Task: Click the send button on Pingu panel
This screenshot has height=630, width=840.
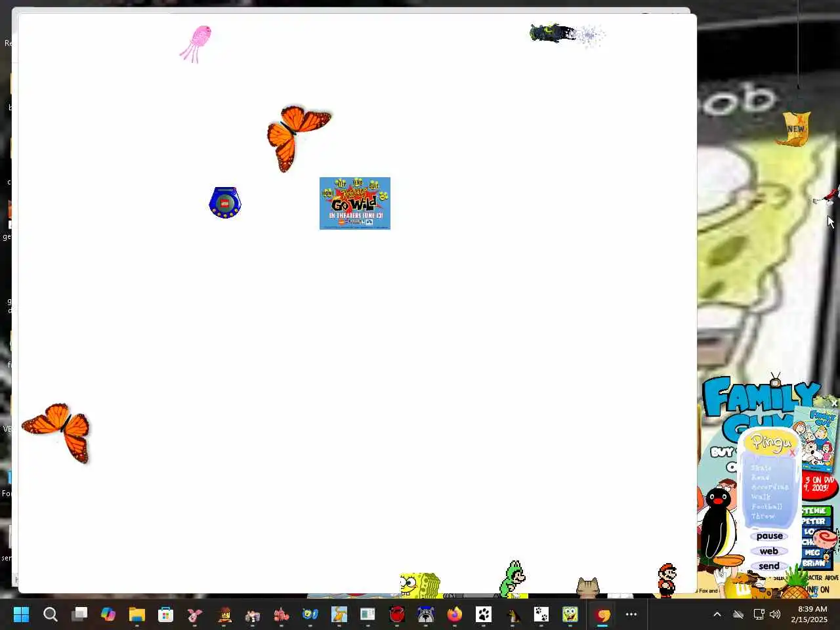Action: pyautogui.click(x=769, y=566)
